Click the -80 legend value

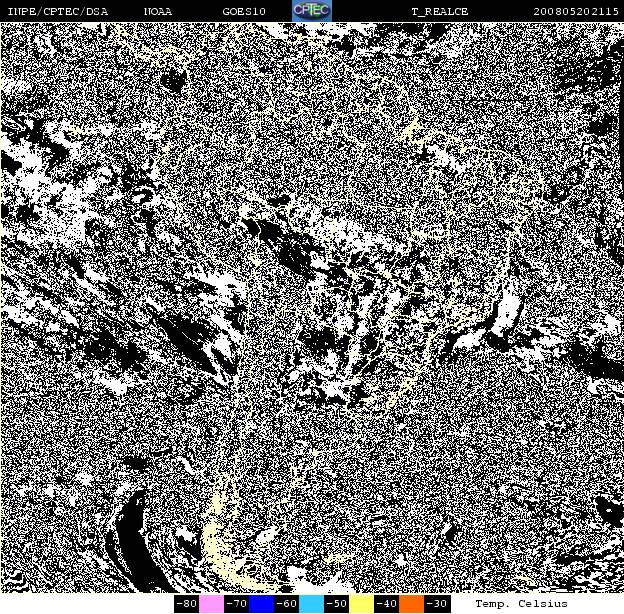(x=187, y=604)
